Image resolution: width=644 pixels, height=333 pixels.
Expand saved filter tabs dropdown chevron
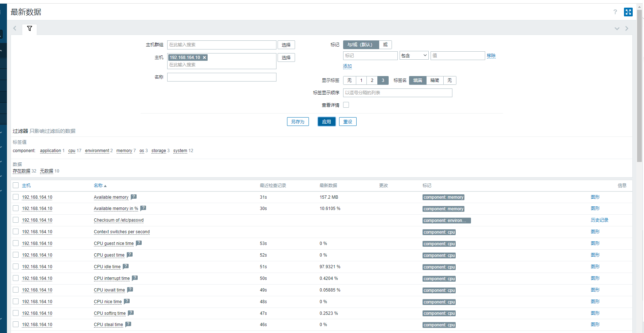617,28
